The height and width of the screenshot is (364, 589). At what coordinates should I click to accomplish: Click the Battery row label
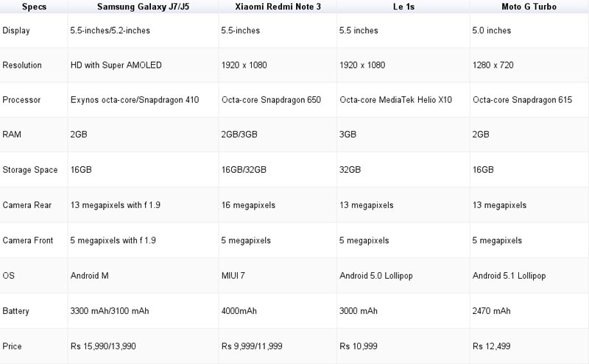[15, 311]
